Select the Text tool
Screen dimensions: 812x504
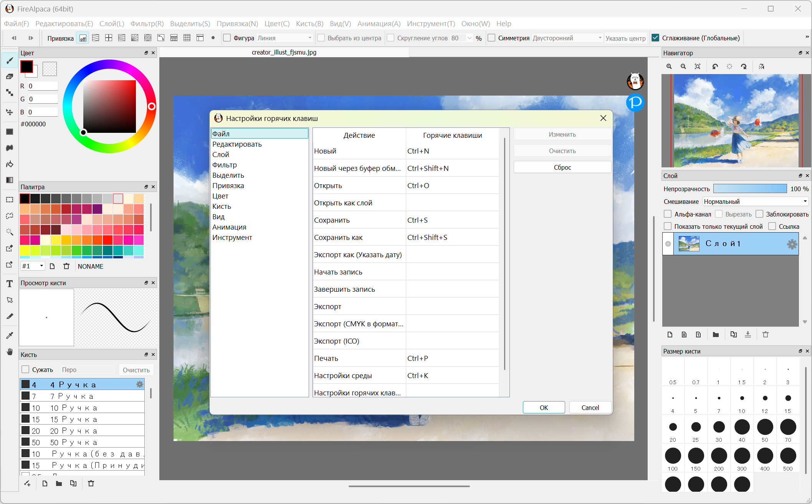[10, 284]
